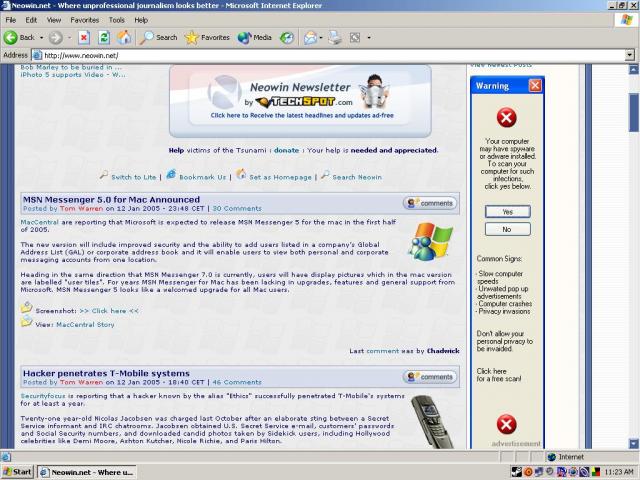640x480 pixels.
Task: Expand the address bar dropdown
Action: pyautogui.click(x=630, y=55)
